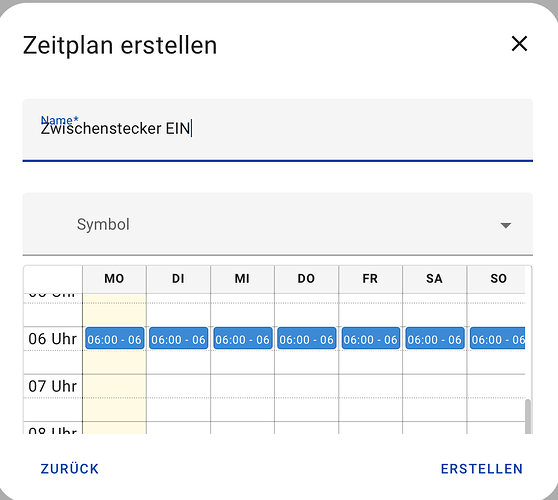Click the empty 07 Uhr slot on Monday
Viewport: 558px width, 500px height.
(x=115, y=386)
